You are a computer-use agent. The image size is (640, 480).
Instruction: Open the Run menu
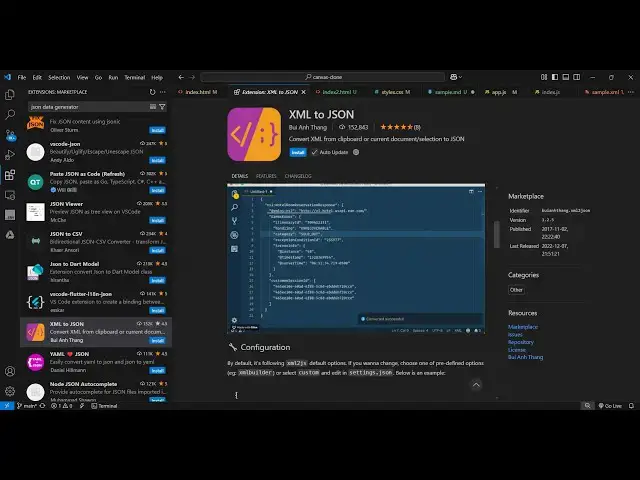point(113,77)
